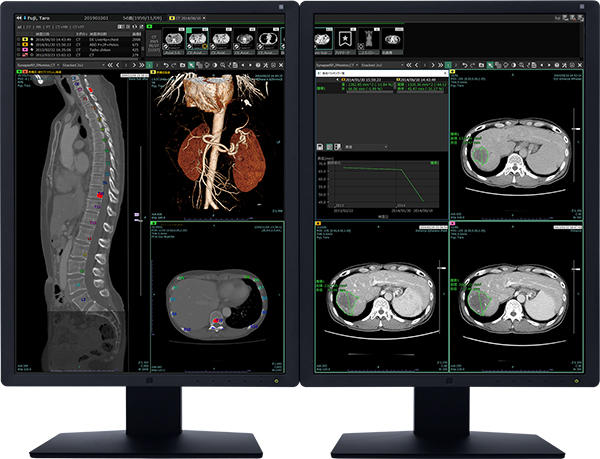The width and height of the screenshot is (600, 459).
Task: Toggle green layout 1 button in left toolbar
Action: click(x=149, y=65)
